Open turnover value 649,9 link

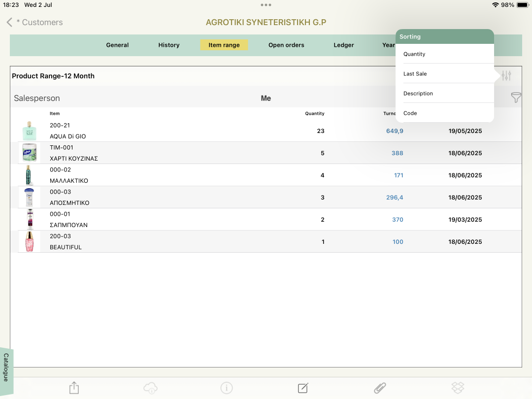point(395,131)
